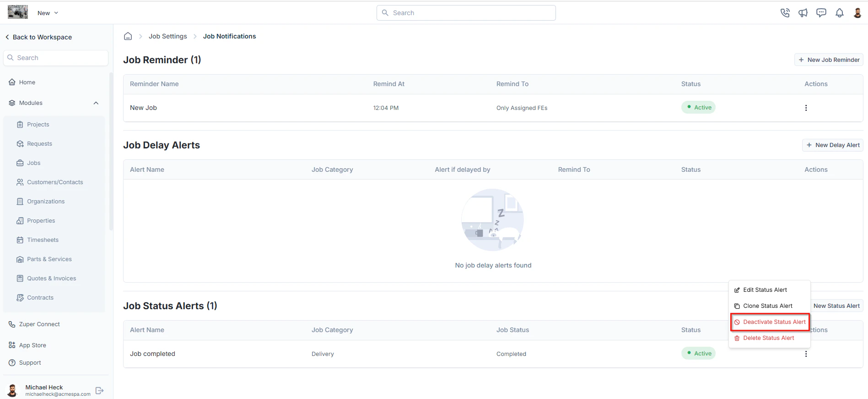868x399 pixels.
Task: Select Deactivate Status Alert option
Action: 770,322
